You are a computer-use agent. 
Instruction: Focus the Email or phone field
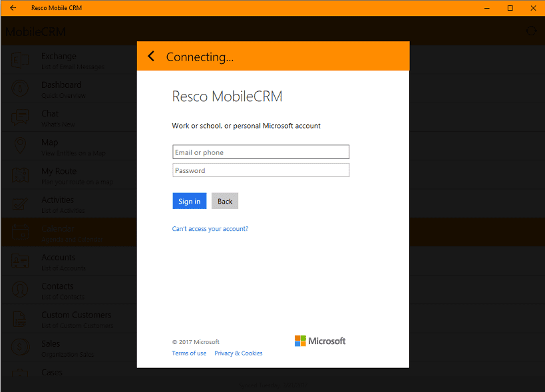pyautogui.click(x=261, y=152)
